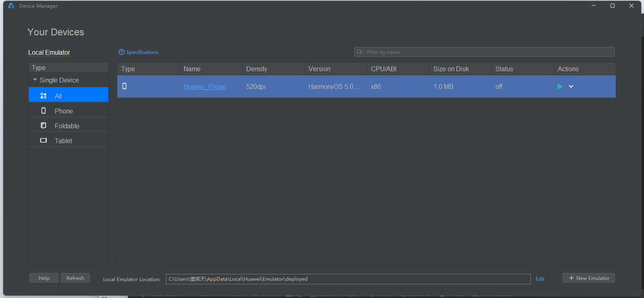This screenshot has height=298, width=644.
Task: Sort by the Type column header
Action: (x=148, y=69)
